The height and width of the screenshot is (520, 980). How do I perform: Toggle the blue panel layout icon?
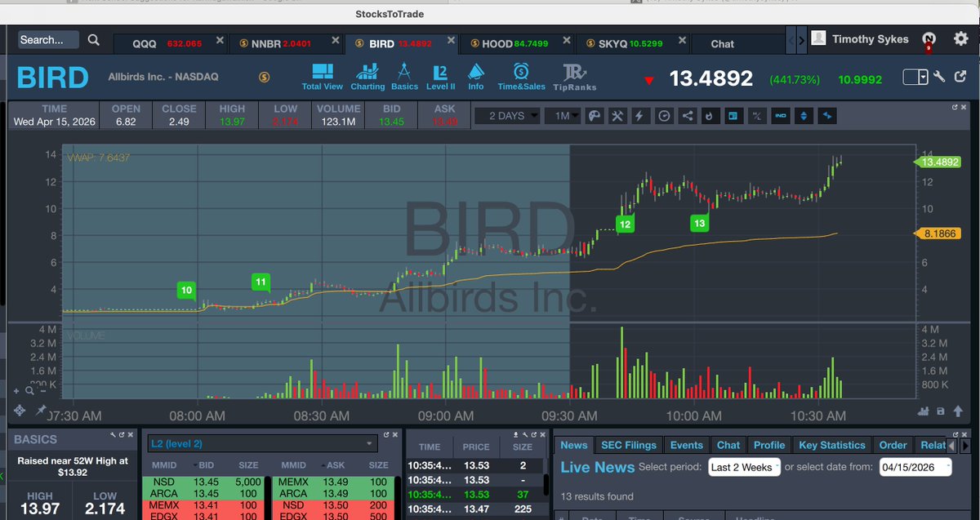(734, 116)
